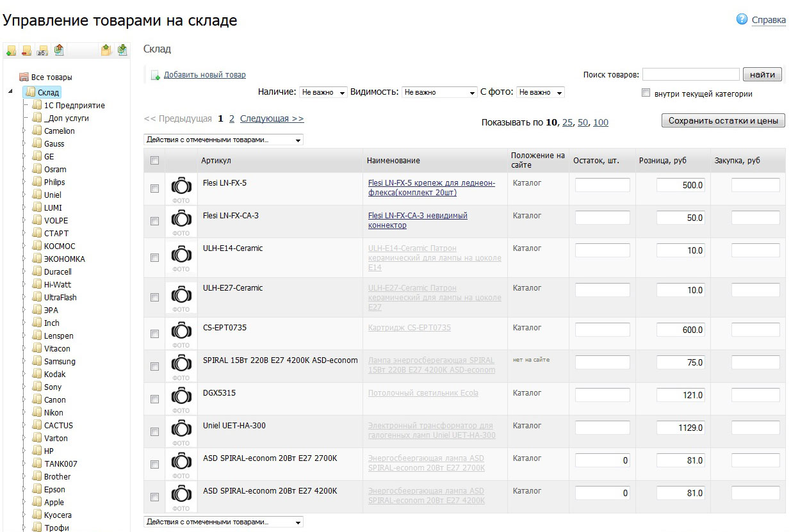791x532 pixels.
Task: Click the photo placeholder for Flesi LN-FX-5
Action: coord(181,188)
